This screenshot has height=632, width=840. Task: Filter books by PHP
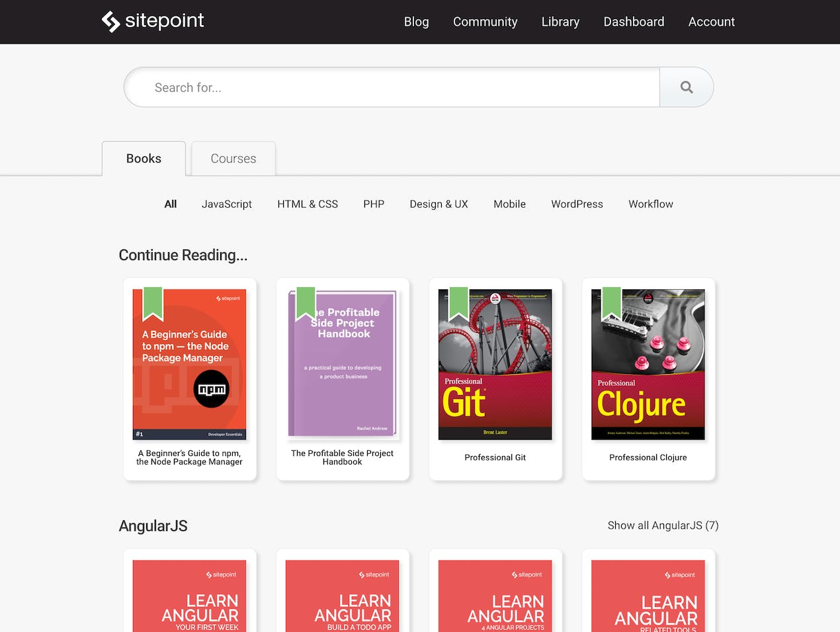[374, 204]
